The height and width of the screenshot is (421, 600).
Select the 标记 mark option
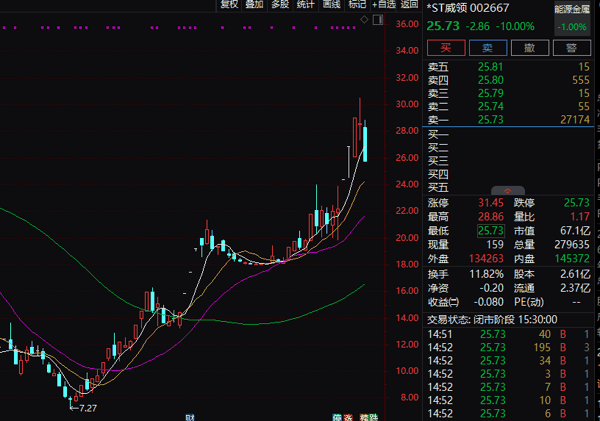pyautogui.click(x=357, y=4)
